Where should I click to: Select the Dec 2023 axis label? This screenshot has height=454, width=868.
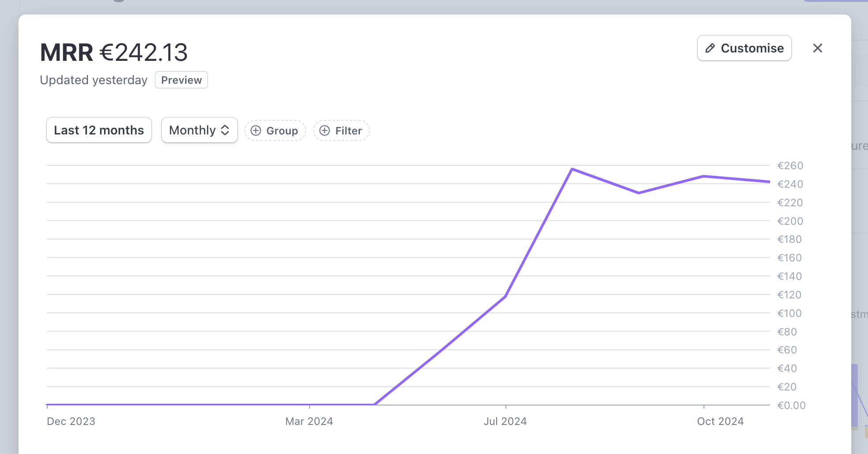(x=71, y=421)
